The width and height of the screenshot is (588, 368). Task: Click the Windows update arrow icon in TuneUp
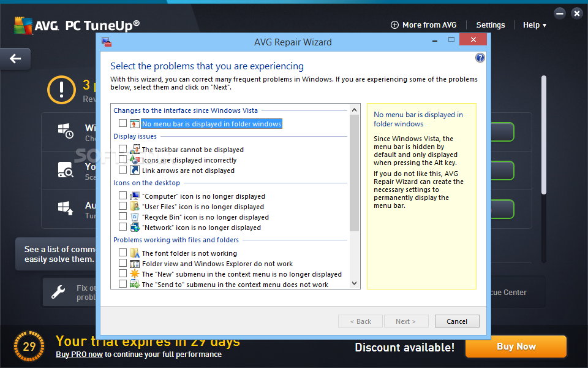tap(66, 208)
